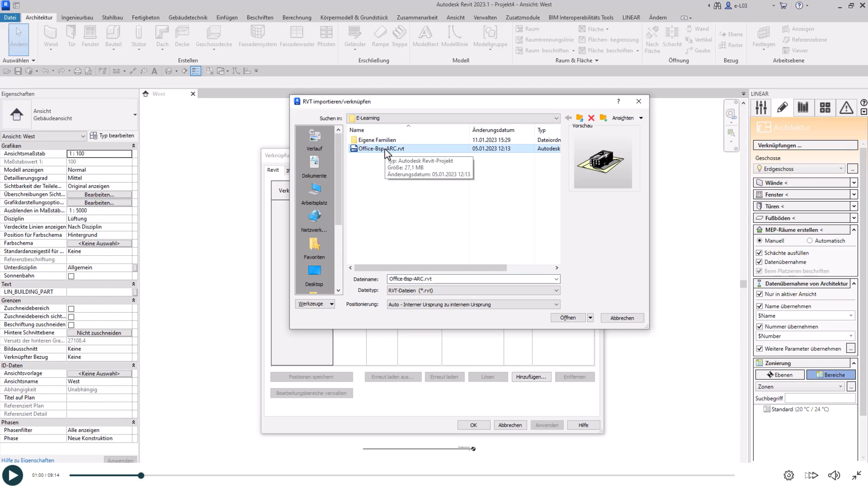Screen dimensions: 868x488
Task: Select the Fassadenraster tool
Action: [297, 37]
